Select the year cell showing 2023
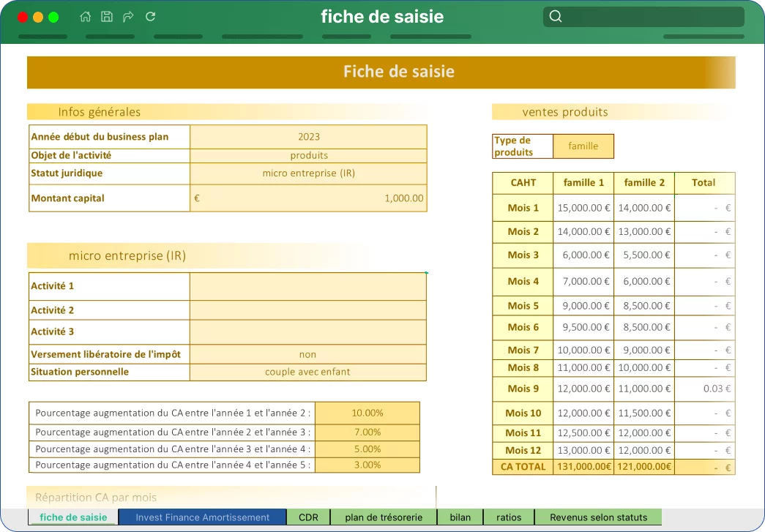Viewport: 765px width, 532px height. click(308, 137)
